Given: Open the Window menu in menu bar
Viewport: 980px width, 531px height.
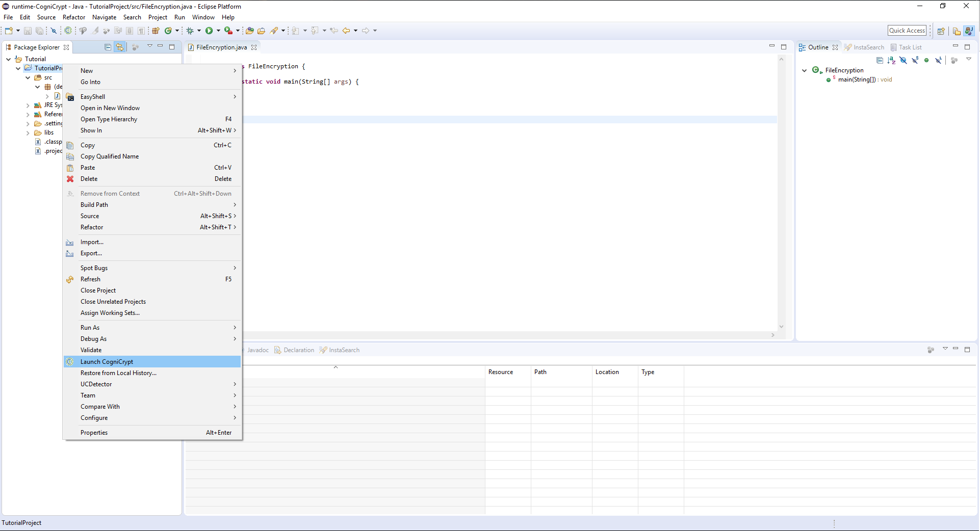Looking at the screenshot, I should (203, 17).
